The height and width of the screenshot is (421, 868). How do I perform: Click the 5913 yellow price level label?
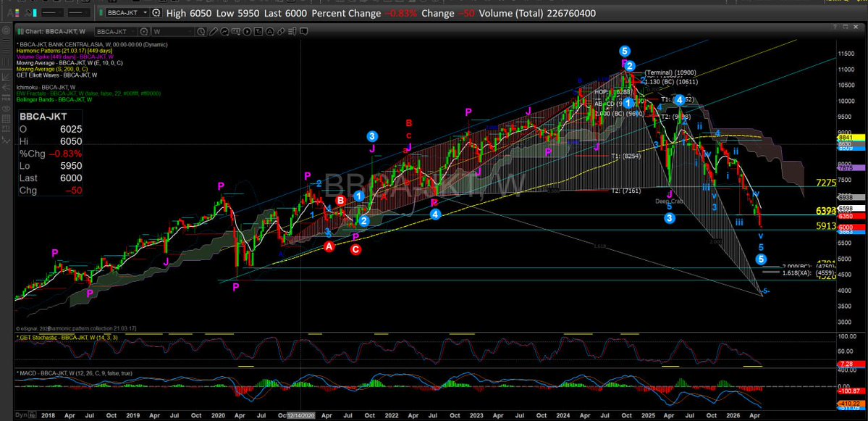click(x=827, y=226)
